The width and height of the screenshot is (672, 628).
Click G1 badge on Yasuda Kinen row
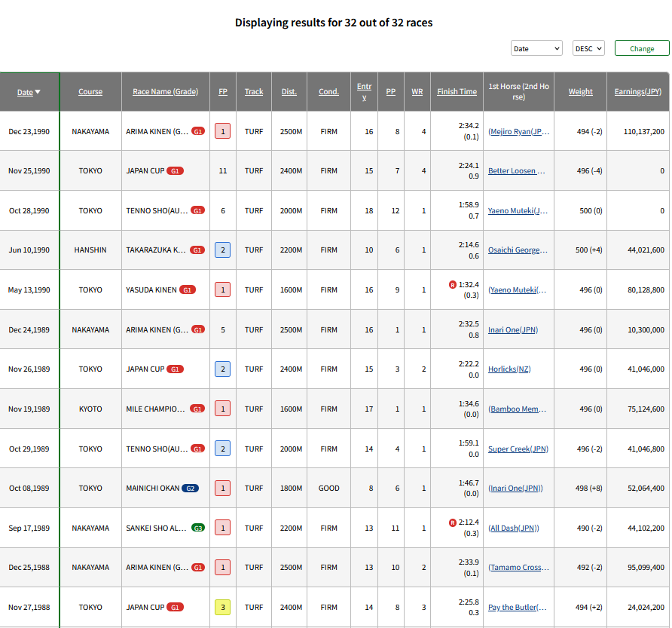coord(188,290)
